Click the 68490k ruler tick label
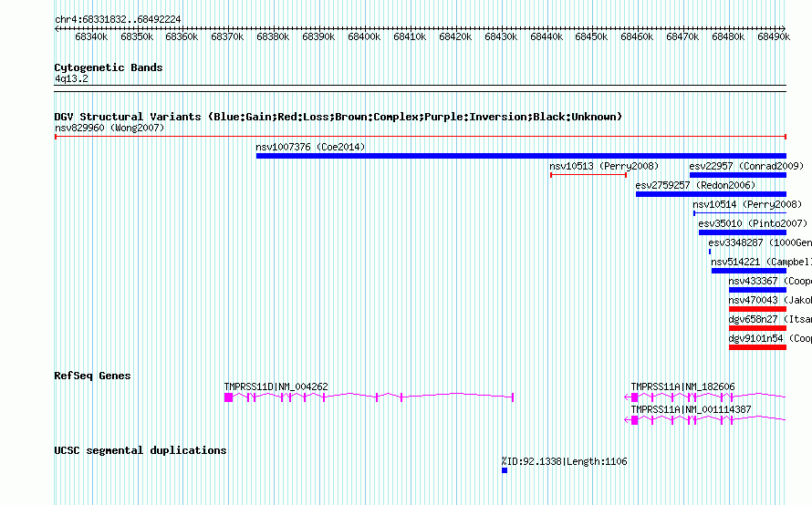Image resolution: width=812 pixels, height=505 pixels. coord(774,37)
